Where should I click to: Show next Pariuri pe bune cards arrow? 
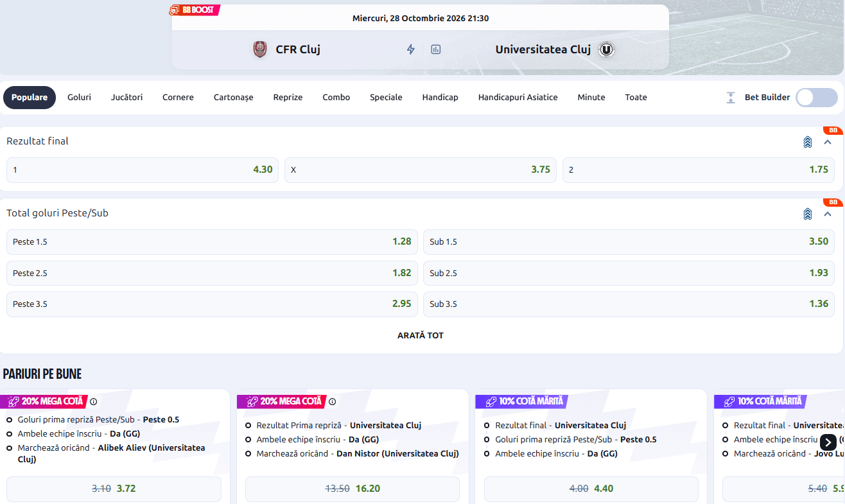pos(828,442)
